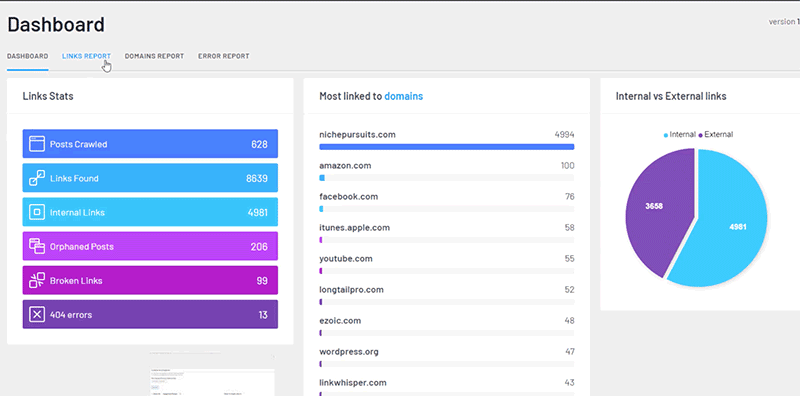
Task: Click the wordpress.org domain name
Action: click(x=349, y=352)
